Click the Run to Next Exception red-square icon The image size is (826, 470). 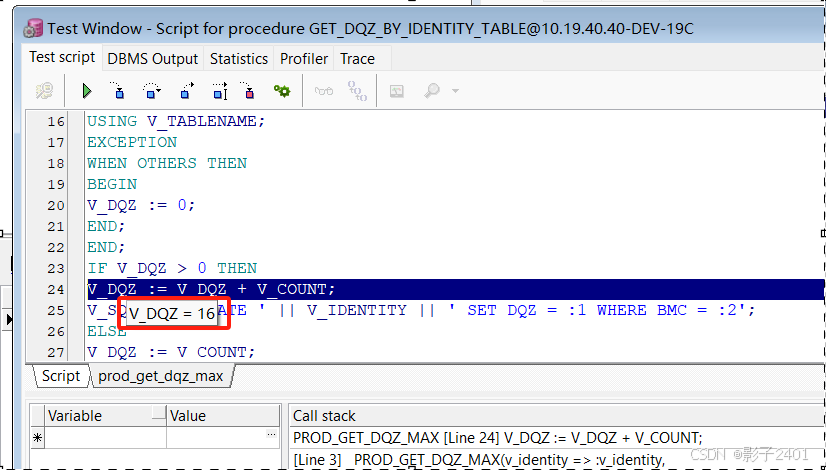(247, 91)
